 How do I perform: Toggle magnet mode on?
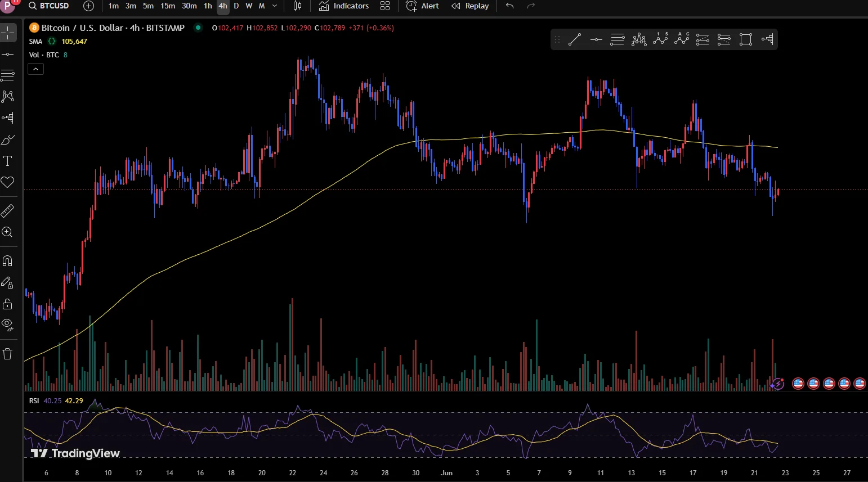8,261
